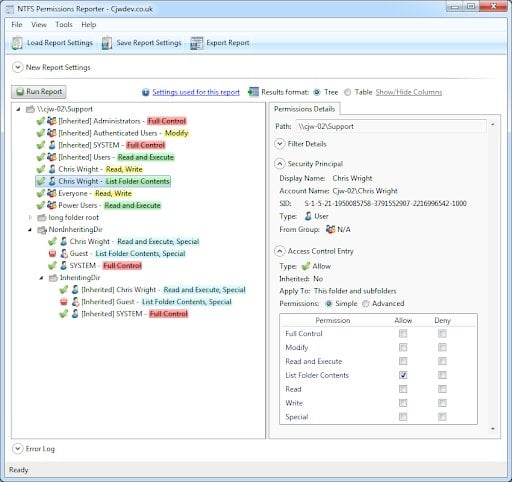Click user icon of Chris Wright Read, Write
This screenshot has height=482, width=512.
52,169
